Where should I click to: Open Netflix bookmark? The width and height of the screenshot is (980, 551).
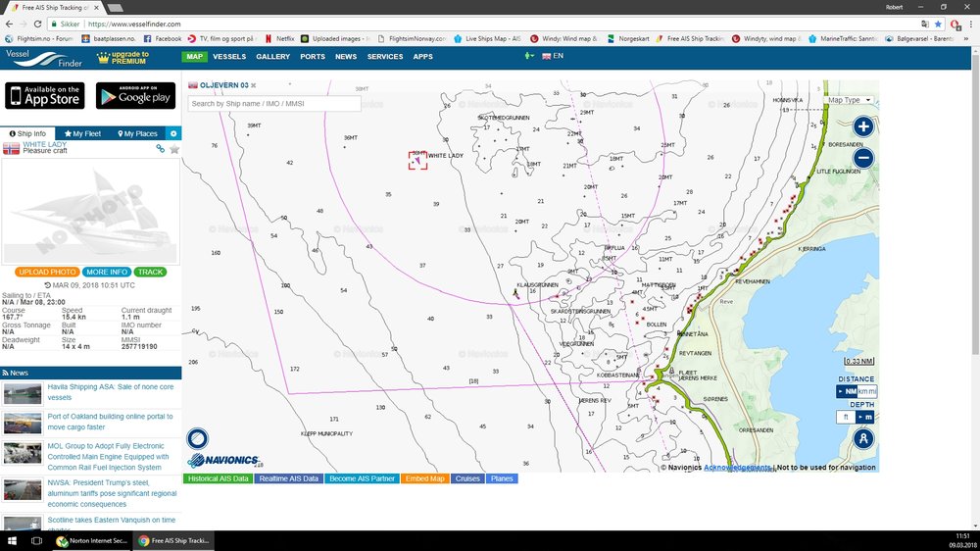279,39
